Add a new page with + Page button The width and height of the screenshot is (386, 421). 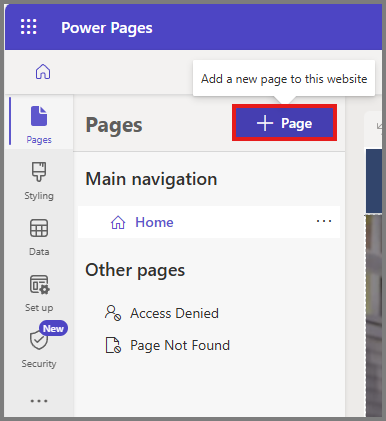tap(284, 123)
